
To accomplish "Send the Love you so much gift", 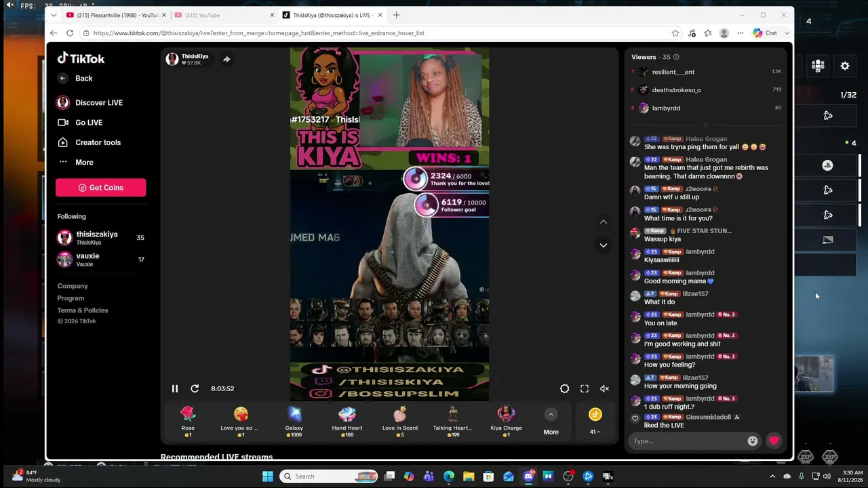I will click(241, 421).
